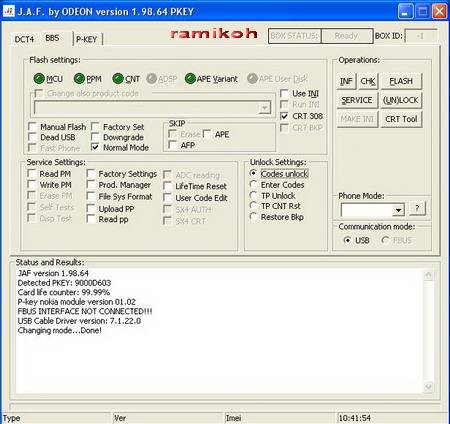Click the BOX STATUS Ready field
Screen dimensions: 450x424
tap(346, 36)
